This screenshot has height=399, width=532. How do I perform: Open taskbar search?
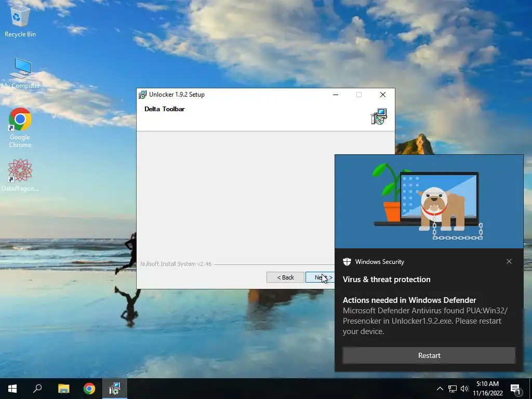coord(37,389)
